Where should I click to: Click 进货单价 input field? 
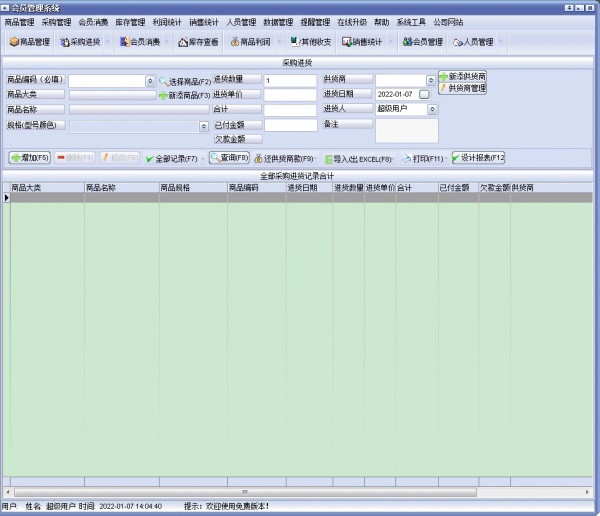pos(290,95)
